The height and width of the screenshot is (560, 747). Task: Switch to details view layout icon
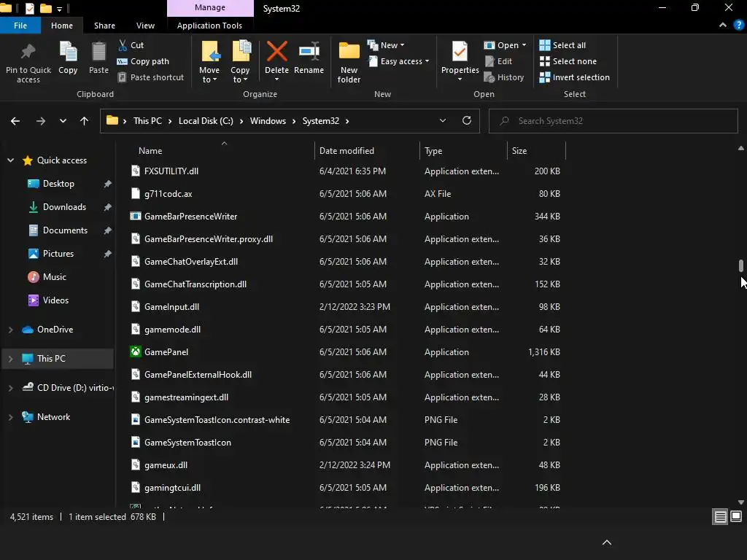[x=720, y=517]
